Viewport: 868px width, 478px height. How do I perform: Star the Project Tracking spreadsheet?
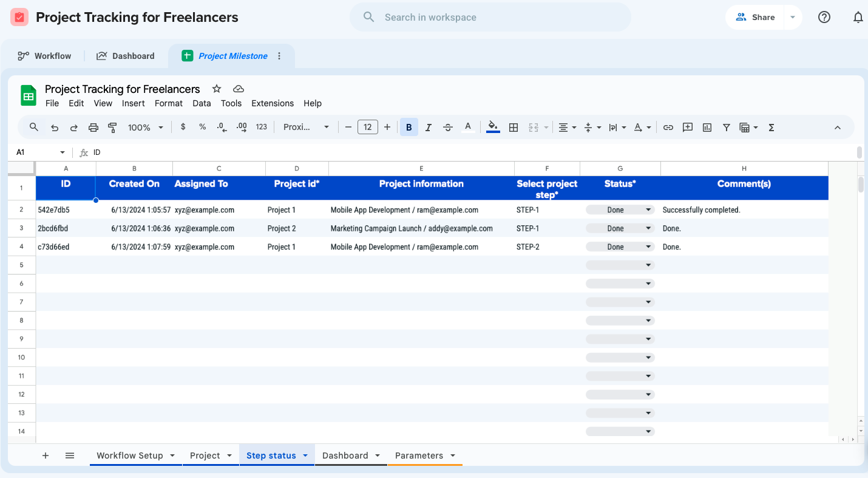(x=217, y=89)
